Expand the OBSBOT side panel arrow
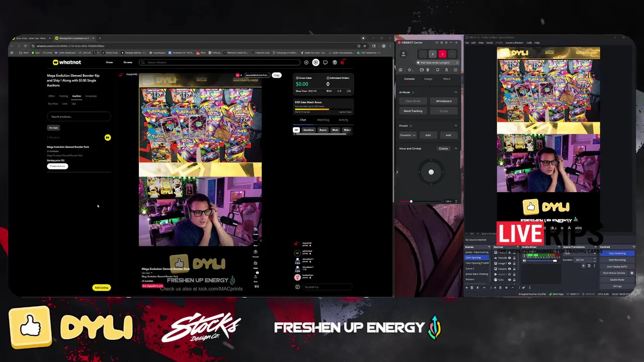The height and width of the screenshot is (362, 644). (397, 172)
